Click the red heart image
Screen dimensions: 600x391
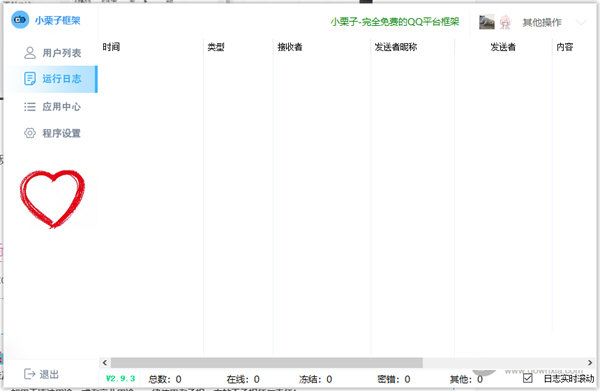pyautogui.click(x=52, y=199)
